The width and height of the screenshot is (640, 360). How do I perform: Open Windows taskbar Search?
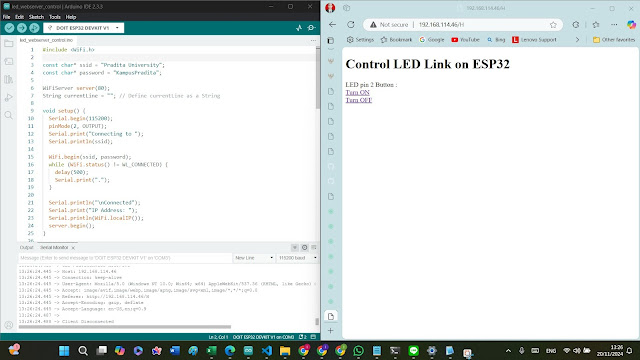click(83, 351)
